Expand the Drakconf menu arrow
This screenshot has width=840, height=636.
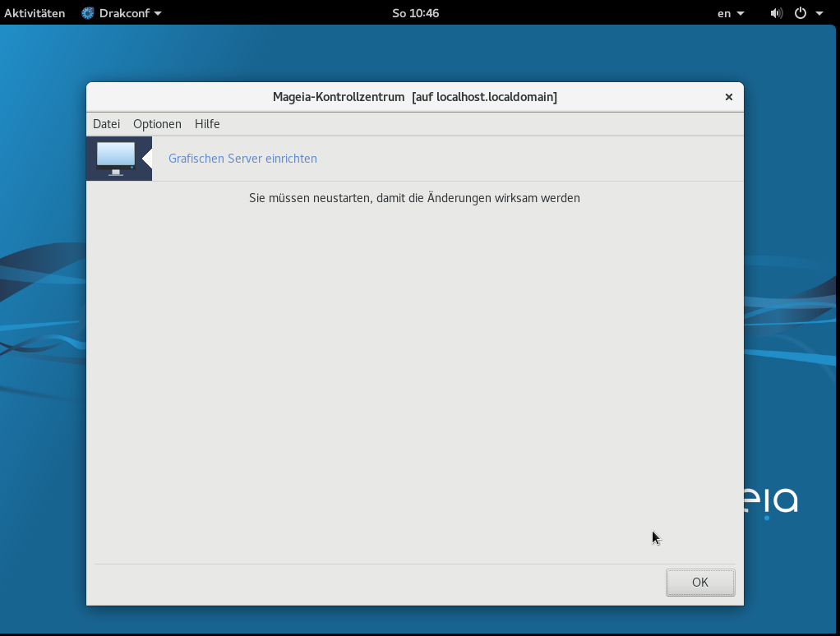point(158,14)
